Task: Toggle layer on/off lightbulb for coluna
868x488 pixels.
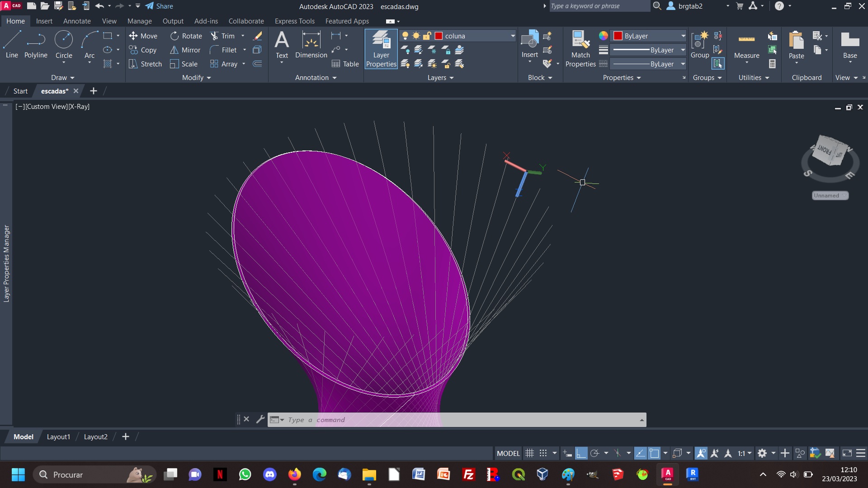Action: 405,36
